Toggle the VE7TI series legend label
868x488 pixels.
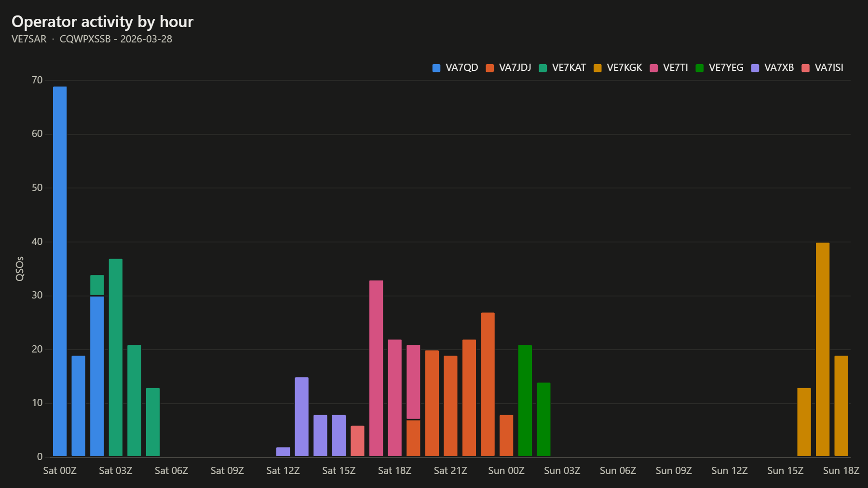[x=675, y=68]
